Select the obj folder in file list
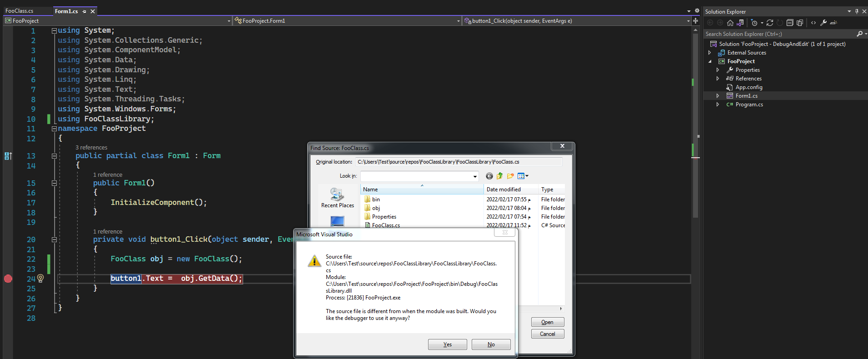 [376, 208]
